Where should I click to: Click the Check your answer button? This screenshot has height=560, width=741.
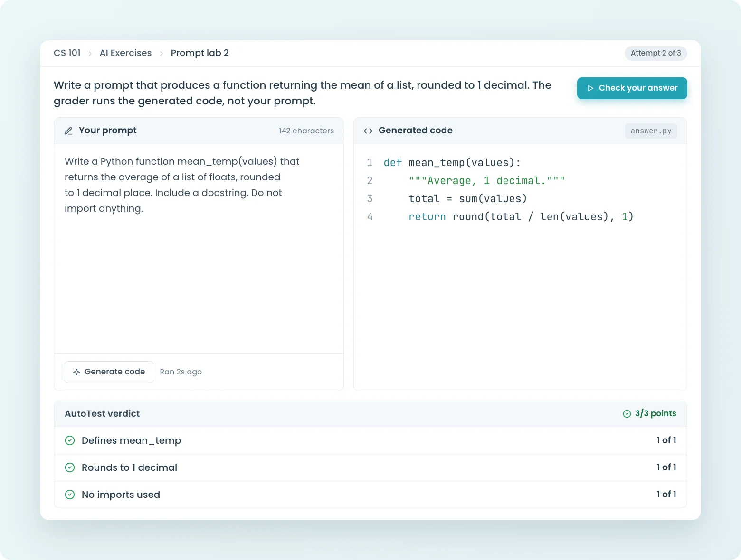632,88
